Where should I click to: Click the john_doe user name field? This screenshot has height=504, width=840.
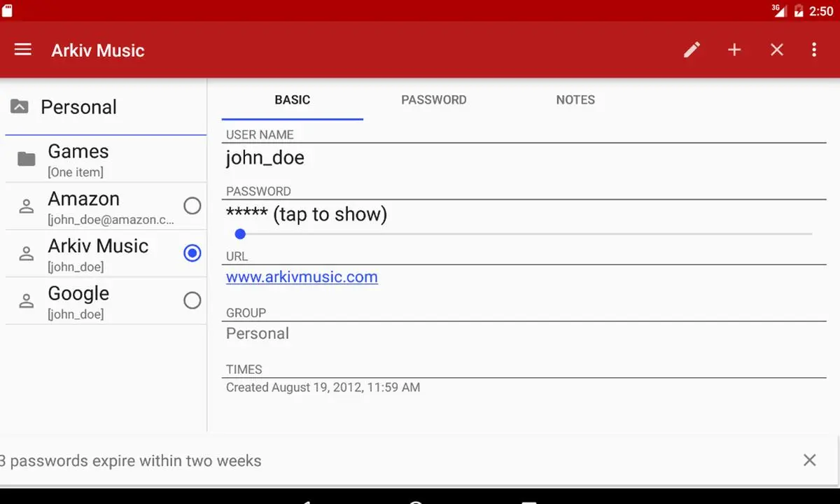tap(265, 158)
